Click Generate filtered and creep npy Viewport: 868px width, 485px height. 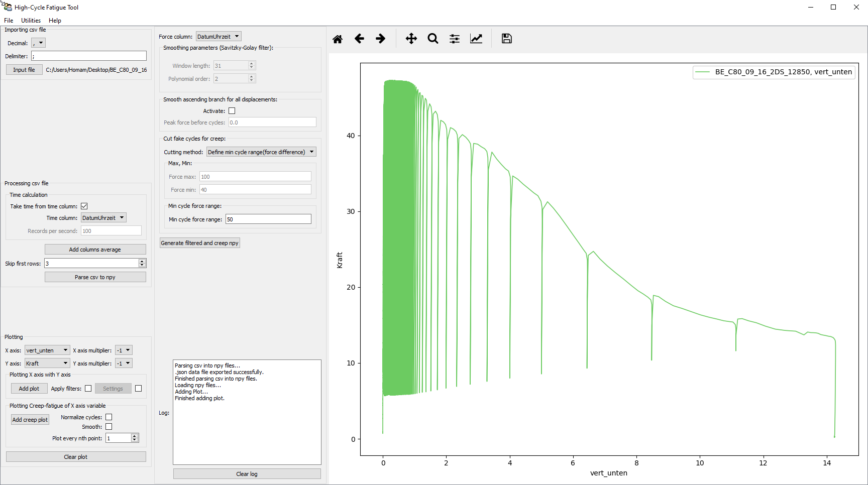(x=200, y=243)
